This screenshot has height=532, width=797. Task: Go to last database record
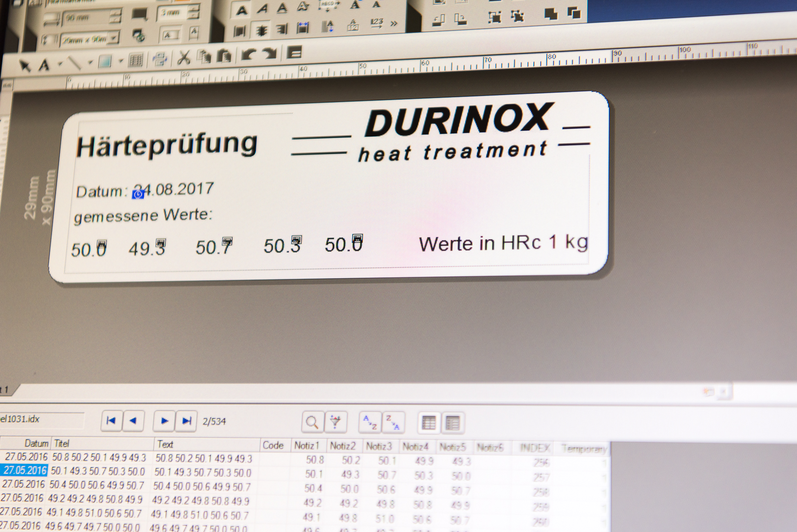click(186, 422)
